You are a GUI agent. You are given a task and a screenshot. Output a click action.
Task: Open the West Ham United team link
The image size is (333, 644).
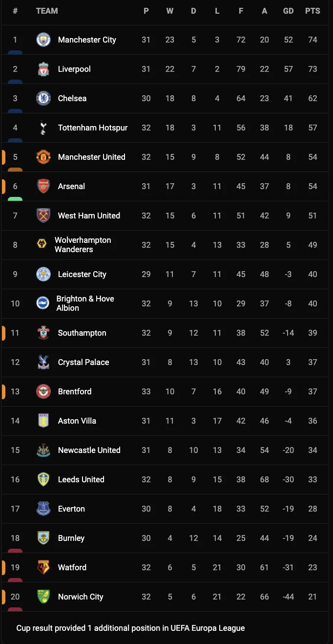tap(89, 215)
